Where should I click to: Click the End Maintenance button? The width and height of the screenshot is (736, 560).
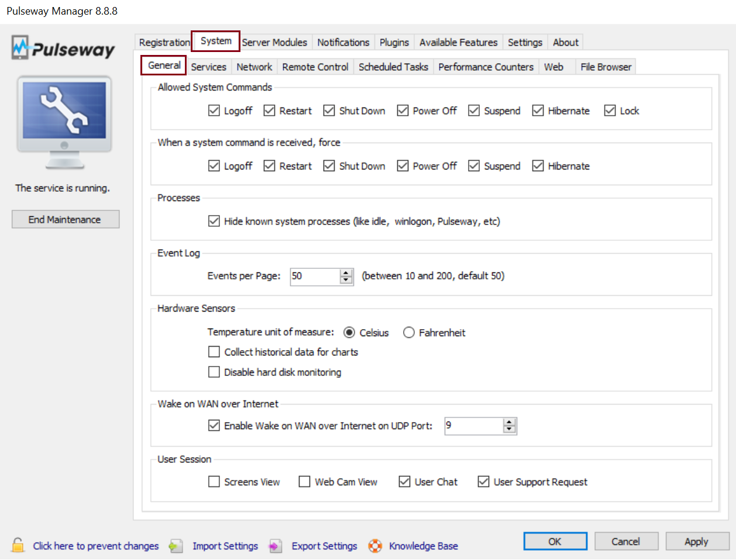click(66, 219)
